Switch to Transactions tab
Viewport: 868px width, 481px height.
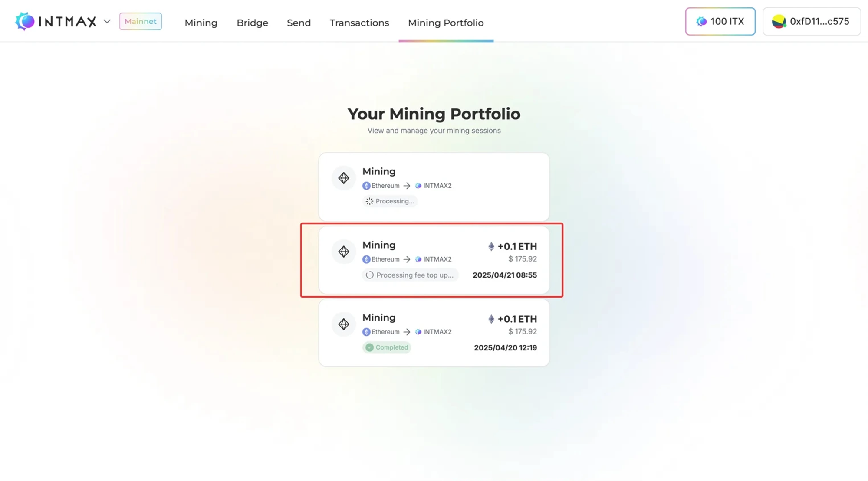pos(359,23)
